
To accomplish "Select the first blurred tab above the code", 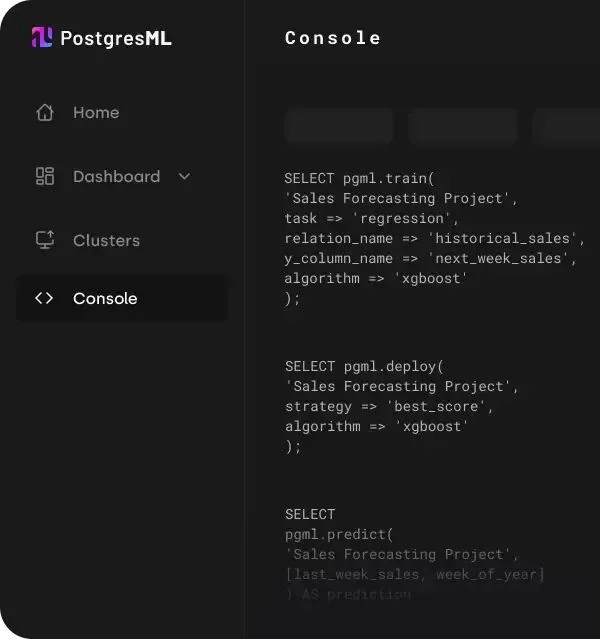I will pyautogui.click(x=339, y=126).
